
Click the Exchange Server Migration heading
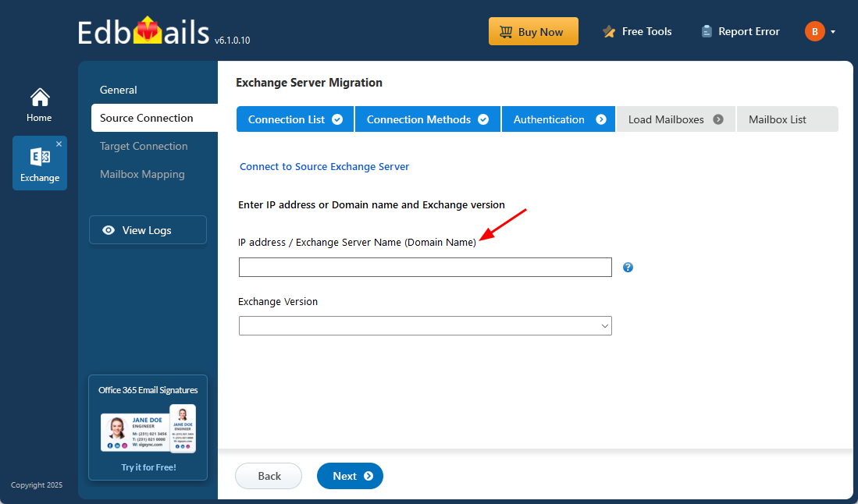(x=309, y=83)
